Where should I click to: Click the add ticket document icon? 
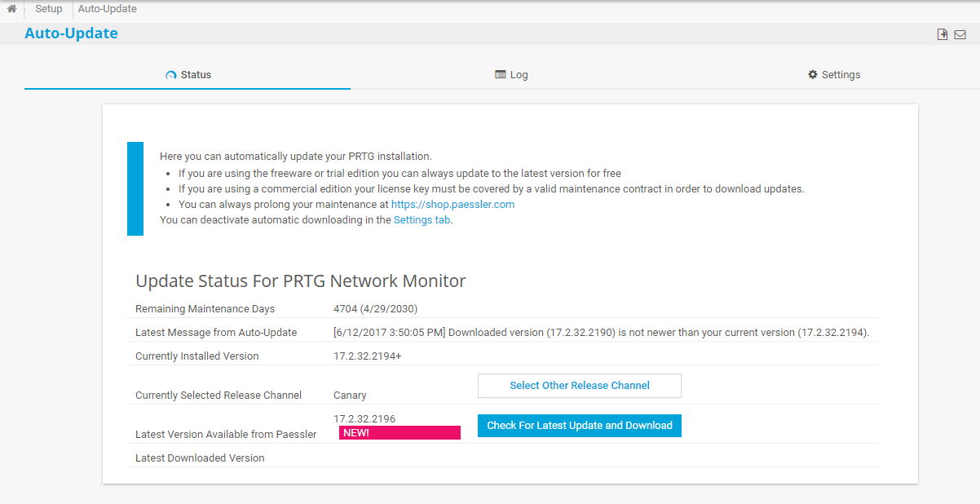(942, 34)
